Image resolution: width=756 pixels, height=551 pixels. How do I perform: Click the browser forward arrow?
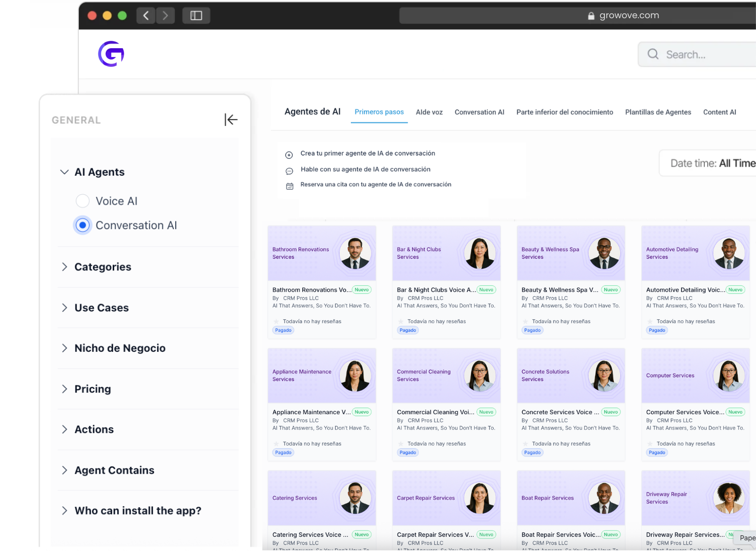(x=165, y=16)
